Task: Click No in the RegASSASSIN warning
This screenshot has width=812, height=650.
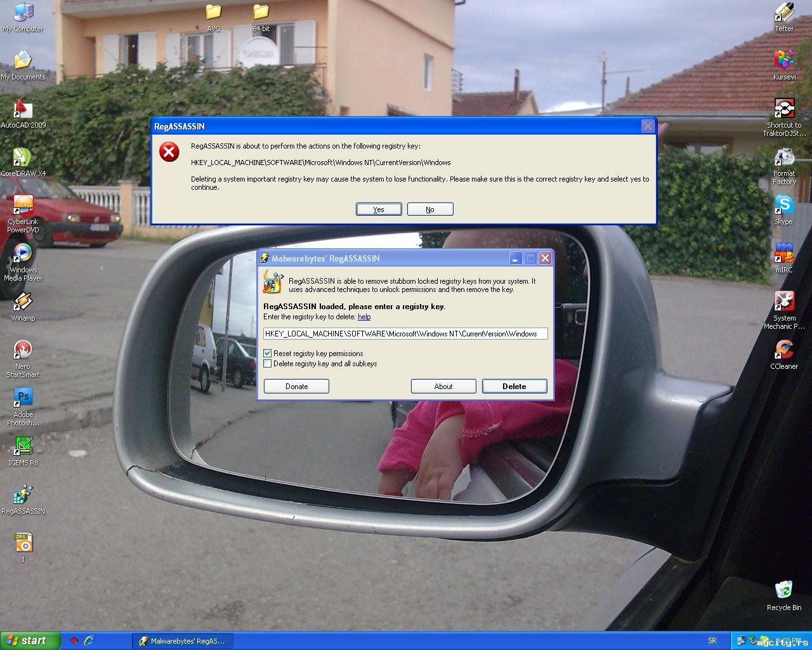Action: [x=430, y=209]
